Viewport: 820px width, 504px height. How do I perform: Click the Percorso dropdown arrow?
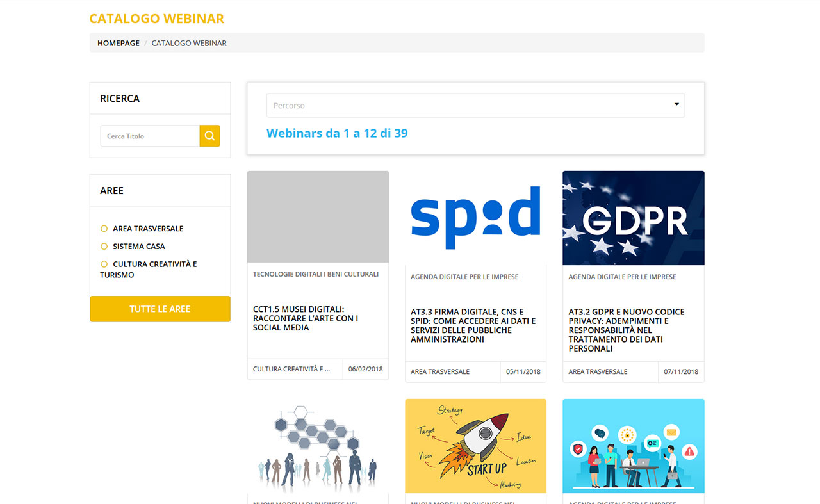click(676, 105)
